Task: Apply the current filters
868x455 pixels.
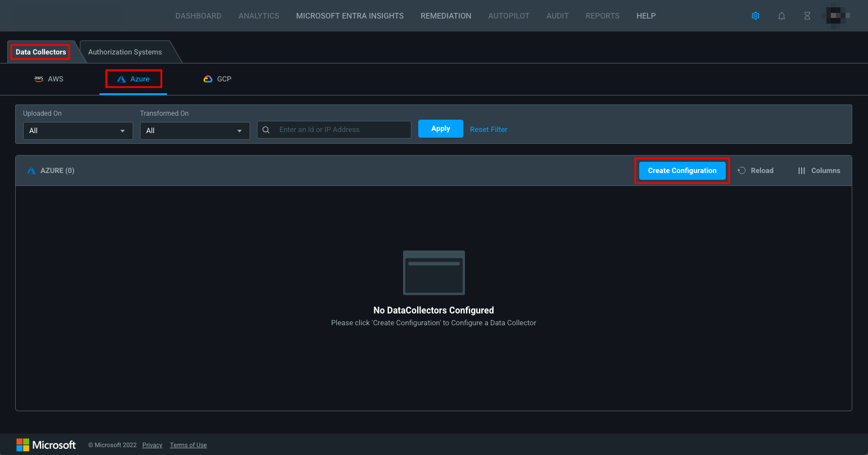Action: click(440, 129)
